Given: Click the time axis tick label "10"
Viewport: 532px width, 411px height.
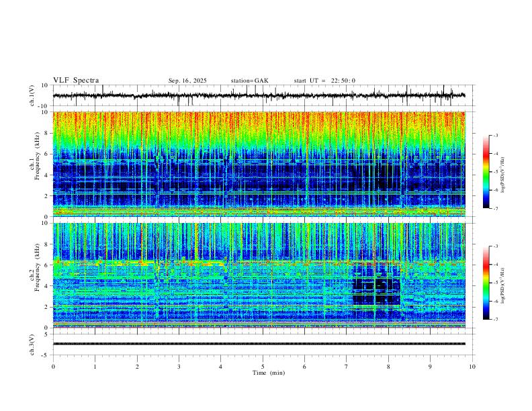Looking at the screenshot, I should pyautogui.click(x=472, y=367).
